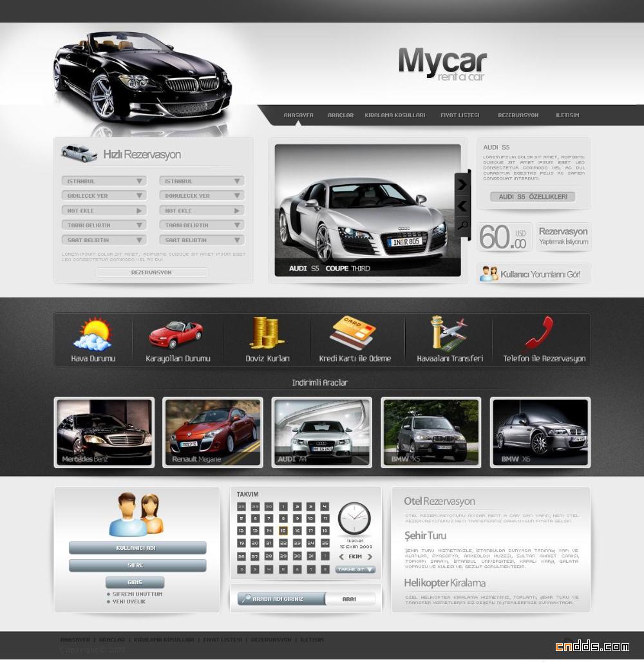Open the right ISTANBUL return dropdown
Viewport: 644px width, 662px height.
[202, 181]
